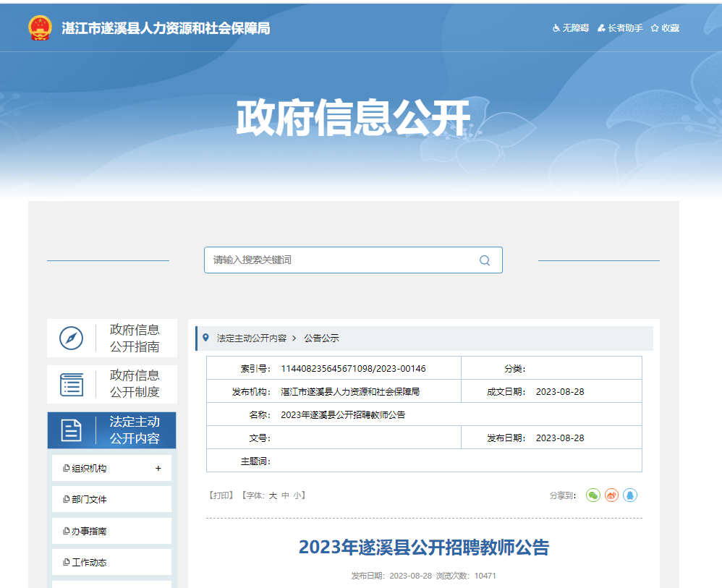
Task: Focus the keyword search input box
Action: click(340, 260)
